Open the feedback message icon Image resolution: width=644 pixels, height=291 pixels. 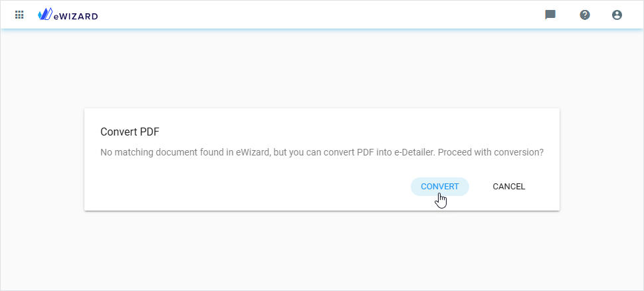550,15
